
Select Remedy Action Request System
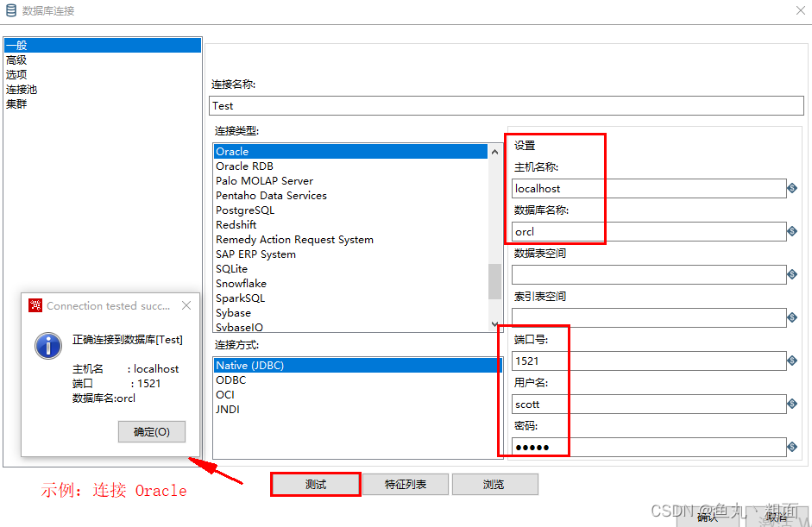pyautogui.click(x=350, y=240)
